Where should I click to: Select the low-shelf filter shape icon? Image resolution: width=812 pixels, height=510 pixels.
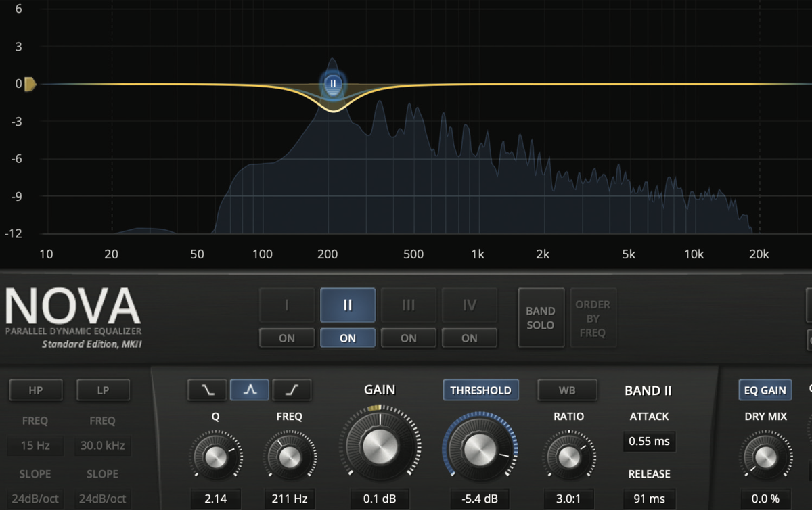(206, 390)
